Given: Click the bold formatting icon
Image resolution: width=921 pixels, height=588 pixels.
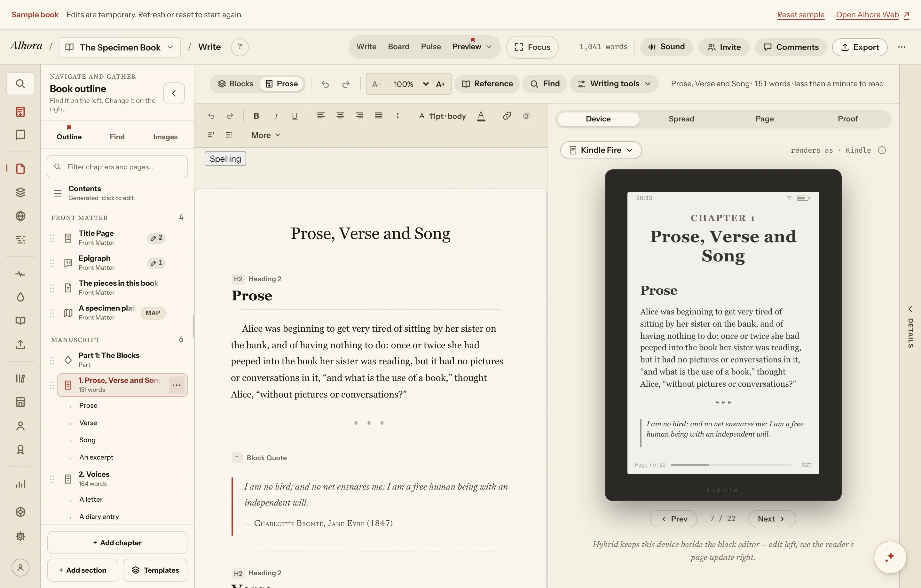Looking at the screenshot, I should pyautogui.click(x=256, y=116).
